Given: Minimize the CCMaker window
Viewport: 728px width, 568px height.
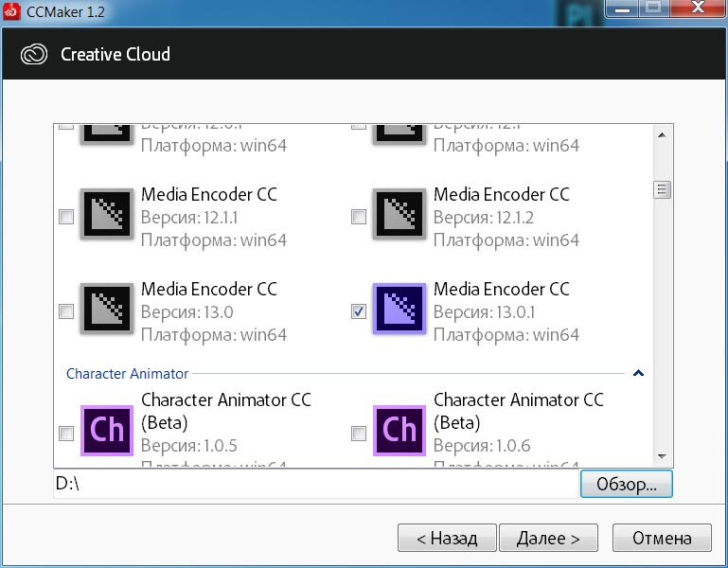Looking at the screenshot, I should pos(623,9).
